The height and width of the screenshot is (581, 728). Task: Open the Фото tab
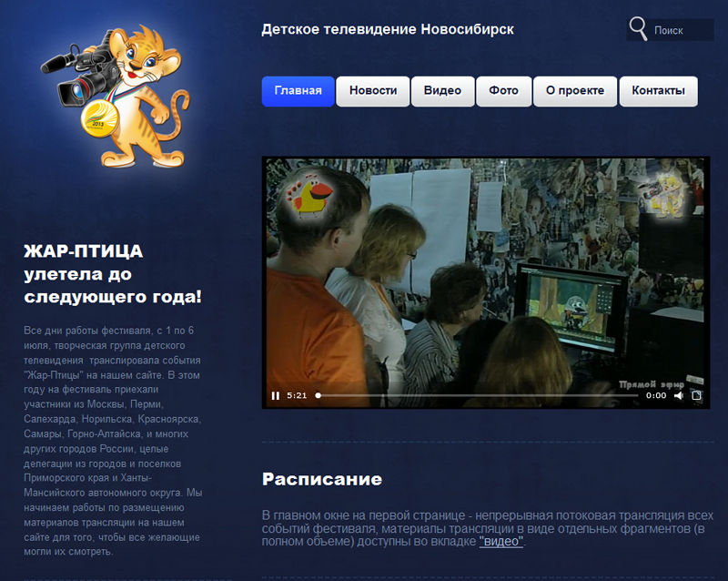(503, 91)
